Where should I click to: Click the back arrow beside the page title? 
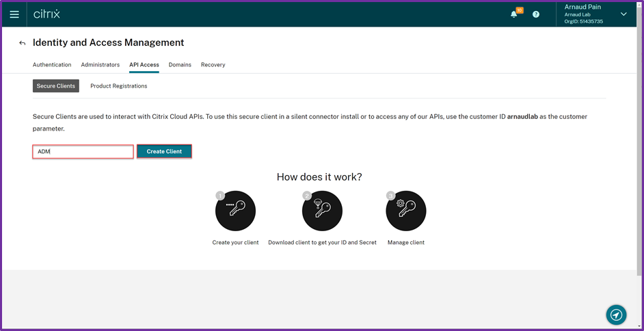pos(23,42)
